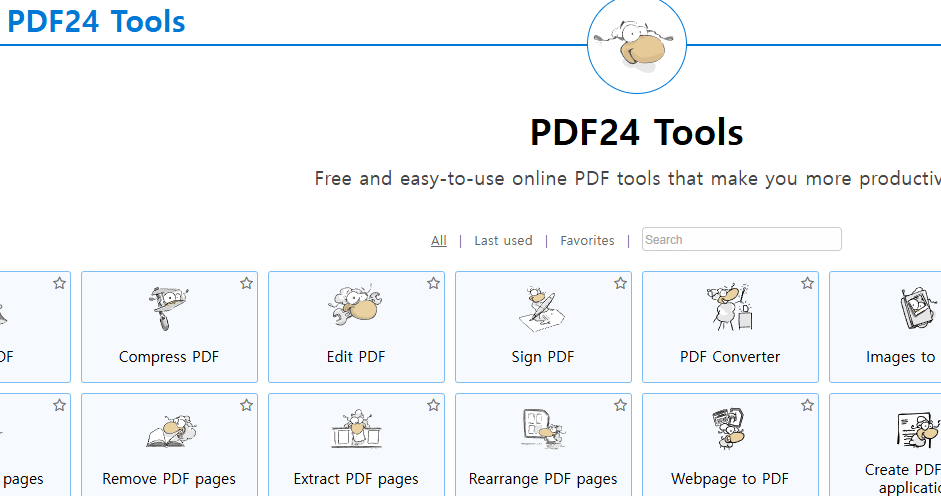
Task: Click the PDF24 sheep mascot logo
Action: coord(636,44)
